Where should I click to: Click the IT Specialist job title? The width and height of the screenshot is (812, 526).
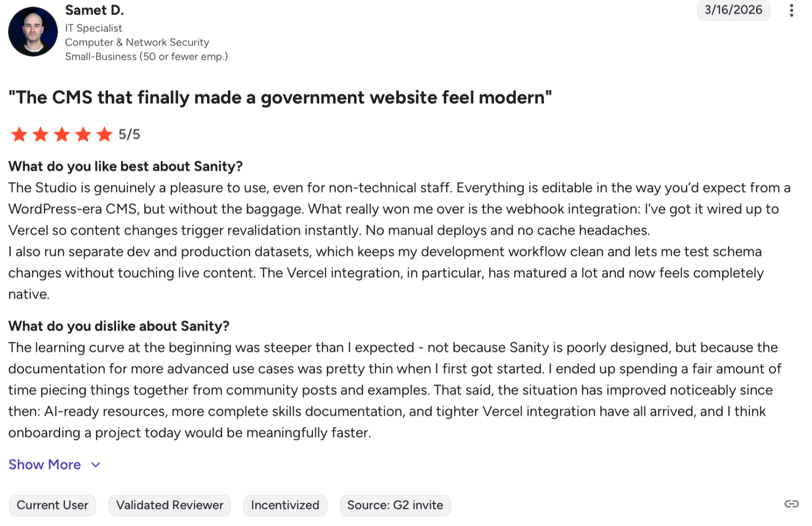(x=93, y=28)
